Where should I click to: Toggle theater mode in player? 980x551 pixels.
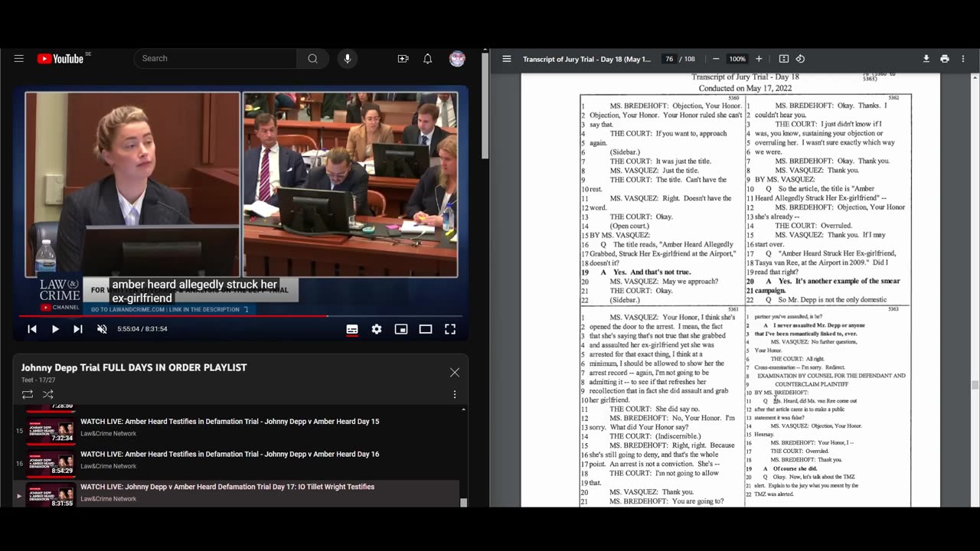(x=426, y=329)
